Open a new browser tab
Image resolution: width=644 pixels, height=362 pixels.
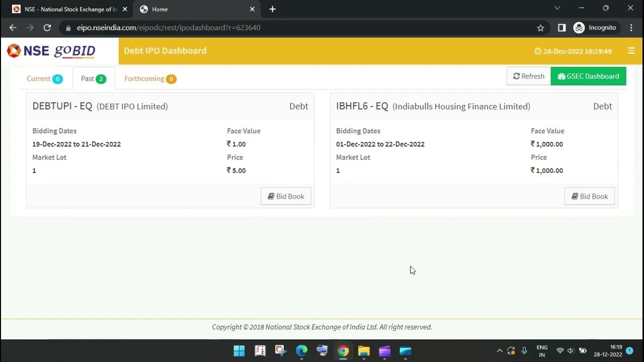[x=272, y=9]
